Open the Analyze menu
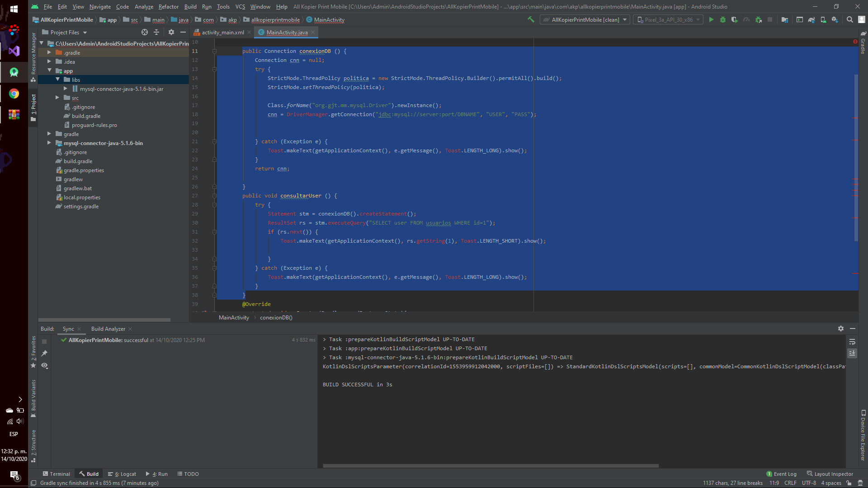The height and width of the screenshot is (488, 868). coord(144,6)
